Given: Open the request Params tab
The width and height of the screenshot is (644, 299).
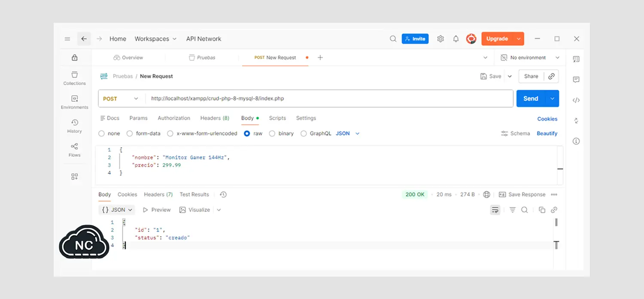Looking at the screenshot, I should tap(138, 118).
